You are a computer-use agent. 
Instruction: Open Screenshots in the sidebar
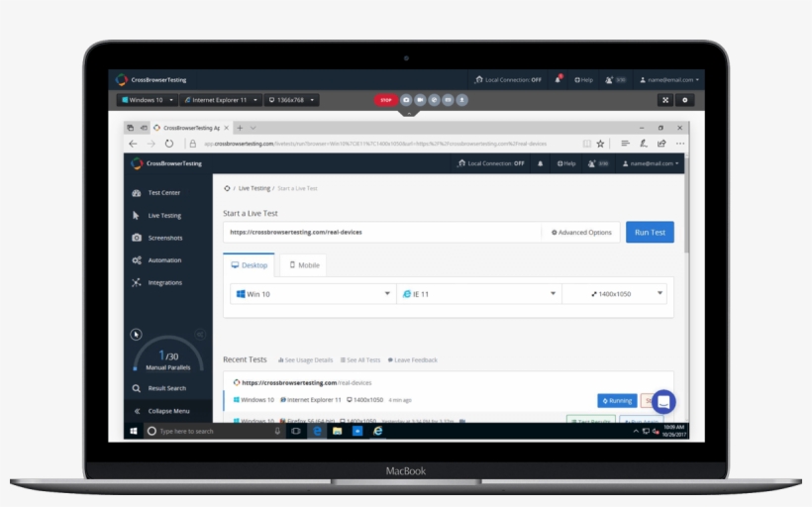164,238
